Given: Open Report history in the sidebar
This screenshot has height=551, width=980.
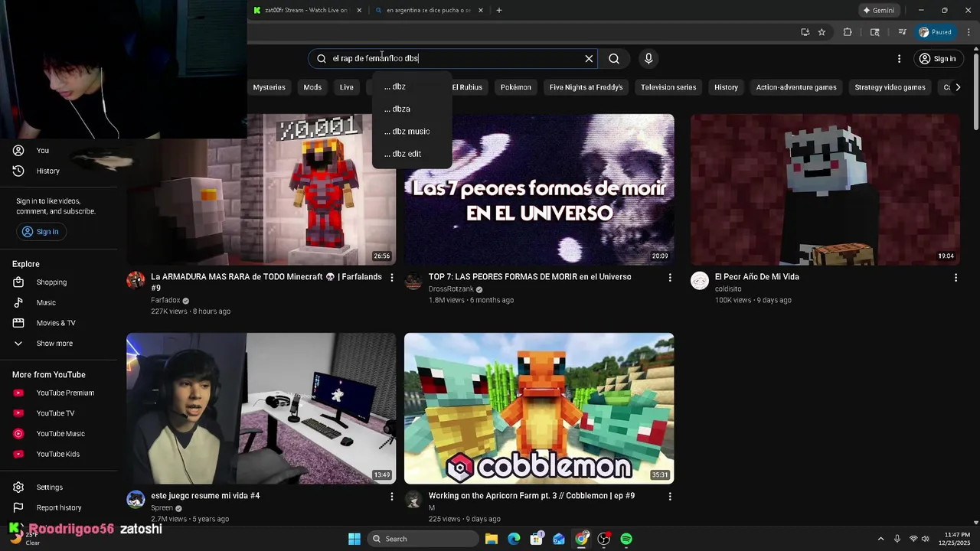Looking at the screenshot, I should point(60,507).
